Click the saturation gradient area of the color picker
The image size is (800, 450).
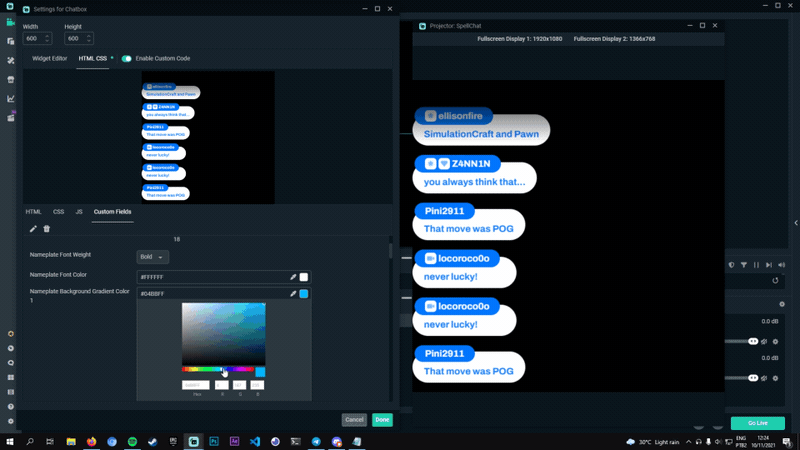(223, 334)
